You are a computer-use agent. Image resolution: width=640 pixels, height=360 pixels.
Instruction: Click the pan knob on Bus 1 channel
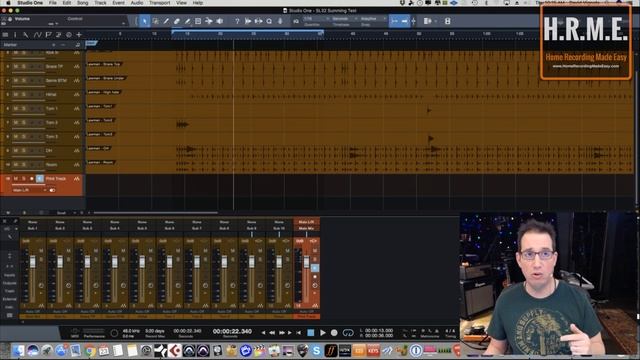(x=41, y=285)
